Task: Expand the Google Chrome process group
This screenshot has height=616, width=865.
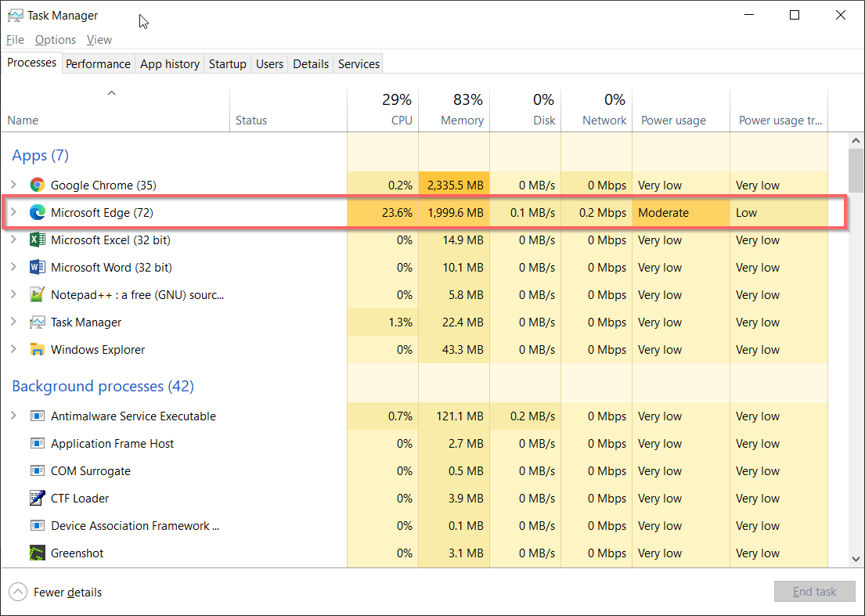Action: click(x=13, y=186)
